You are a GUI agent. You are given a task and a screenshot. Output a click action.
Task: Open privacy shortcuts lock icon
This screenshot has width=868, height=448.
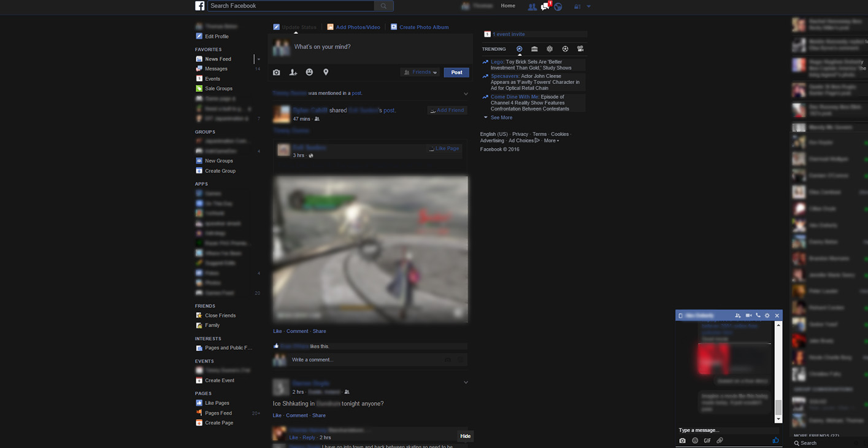577,6
